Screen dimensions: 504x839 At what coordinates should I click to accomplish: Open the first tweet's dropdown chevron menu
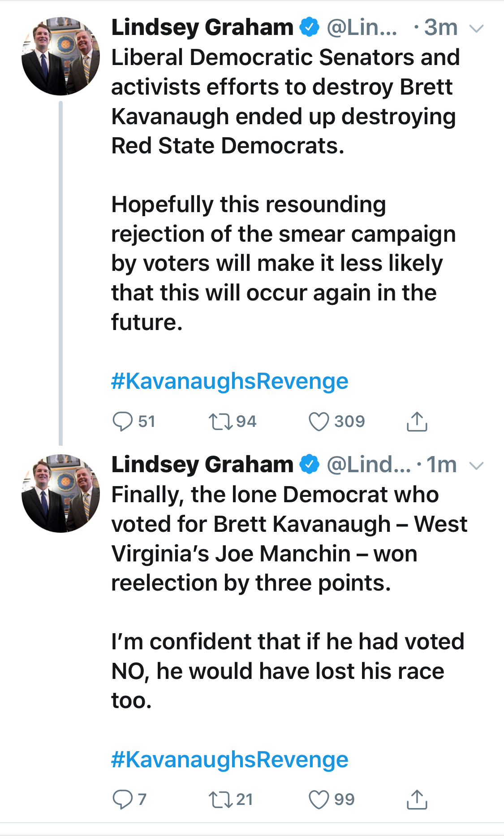(x=476, y=29)
